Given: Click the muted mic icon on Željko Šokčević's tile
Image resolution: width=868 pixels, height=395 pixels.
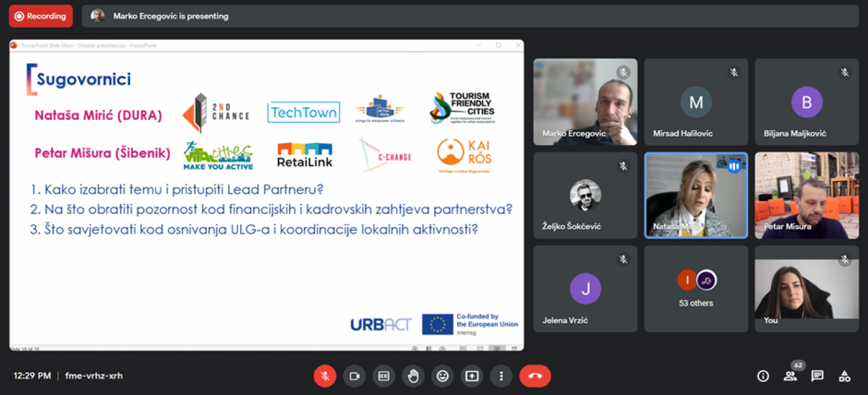Looking at the screenshot, I should pyautogui.click(x=623, y=165).
